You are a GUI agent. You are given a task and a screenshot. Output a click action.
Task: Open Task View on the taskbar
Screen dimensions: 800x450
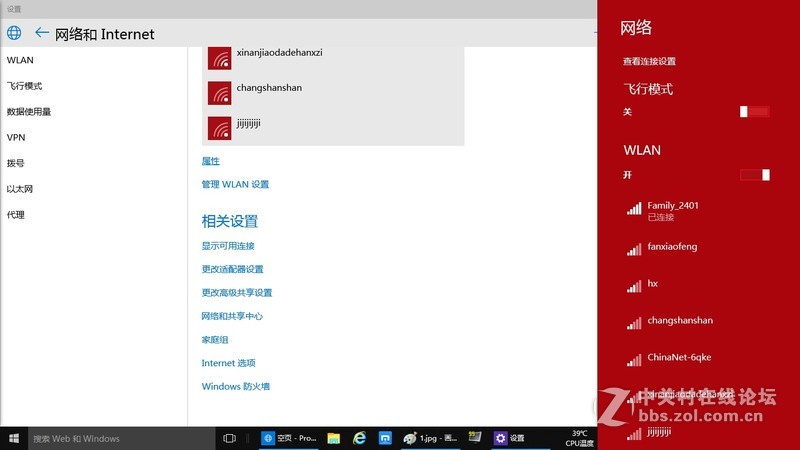click(230, 438)
